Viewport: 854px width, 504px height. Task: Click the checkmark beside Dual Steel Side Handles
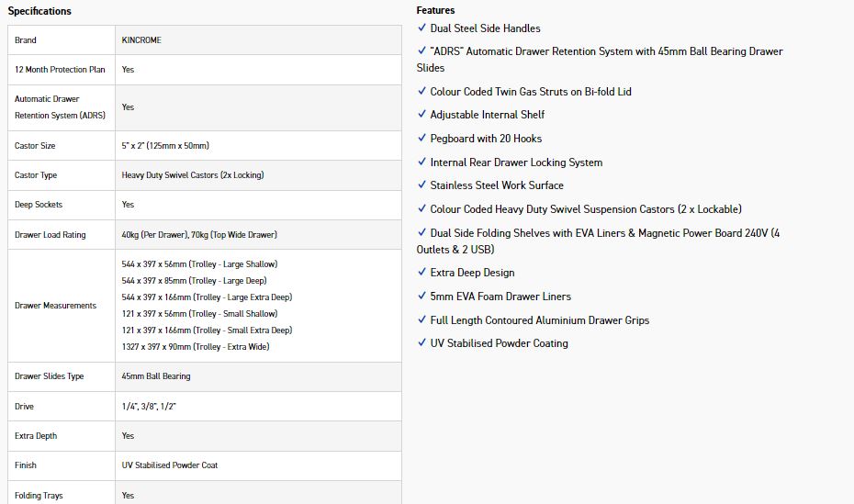click(x=421, y=28)
